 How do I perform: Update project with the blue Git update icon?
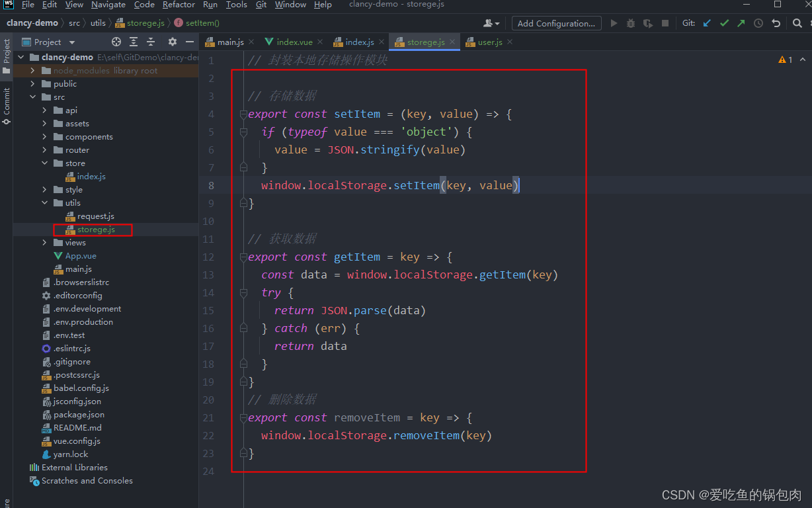pos(706,22)
